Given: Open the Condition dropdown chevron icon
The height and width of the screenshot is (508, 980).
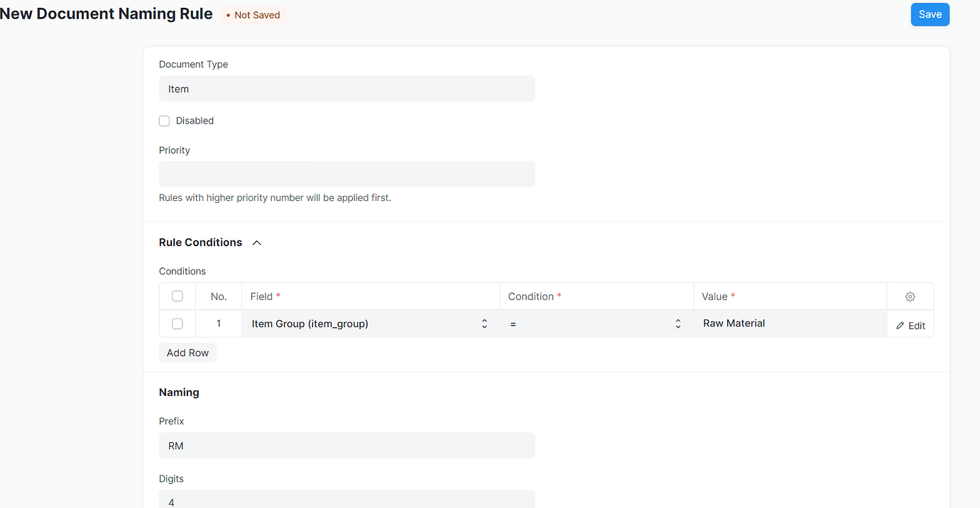Looking at the screenshot, I should point(678,323).
